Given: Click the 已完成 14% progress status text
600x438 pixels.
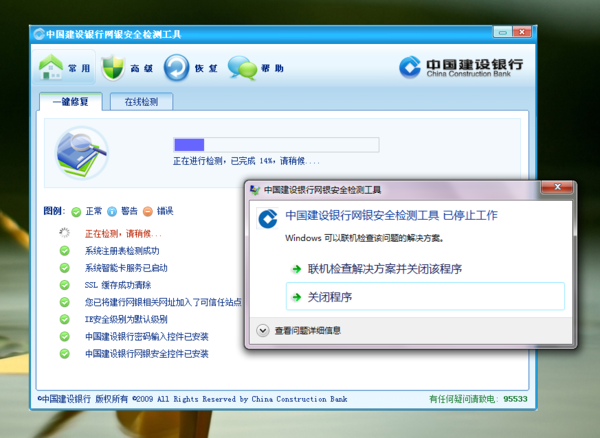Looking at the screenshot, I should (x=246, y=161).
